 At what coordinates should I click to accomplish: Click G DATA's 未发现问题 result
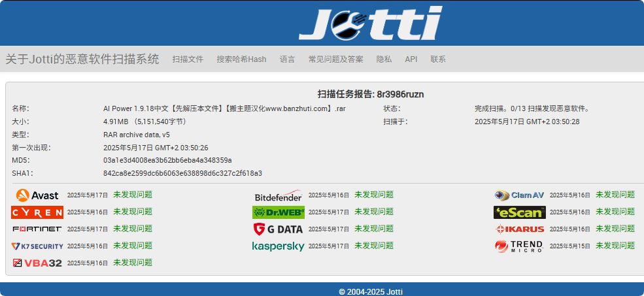(374, 229)
